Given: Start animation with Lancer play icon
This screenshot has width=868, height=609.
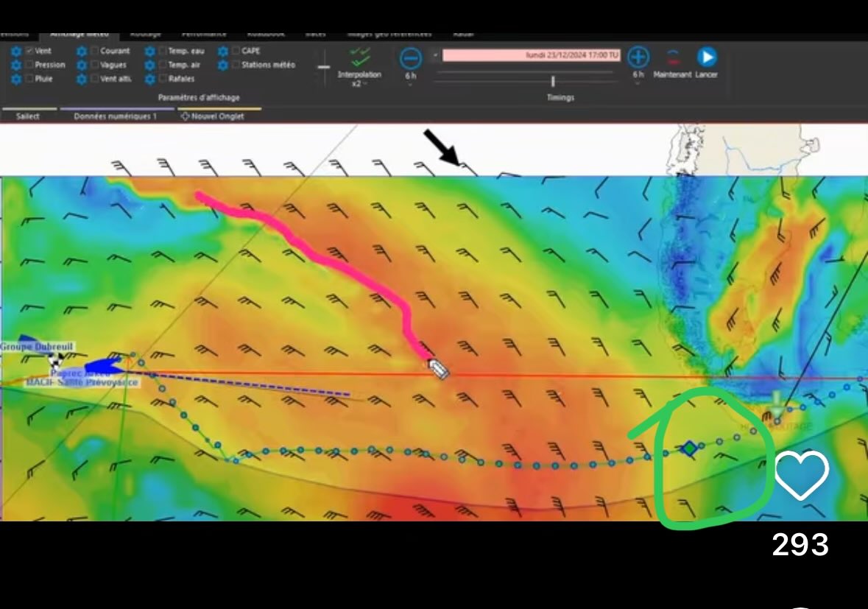Looking at the screenshot, I should coord(707,57).
